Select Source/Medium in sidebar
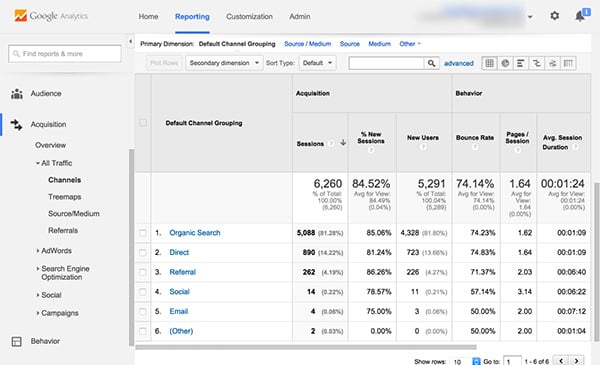Screen dimensions: 600x365 click(x=74, y=213)
